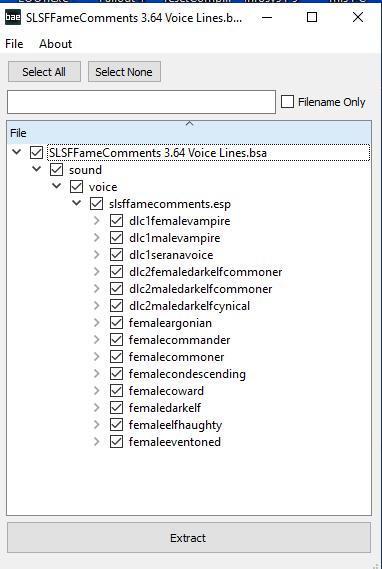Select the SLSFFameComments 3.64 Voice Lines.bsa row text

158,153
